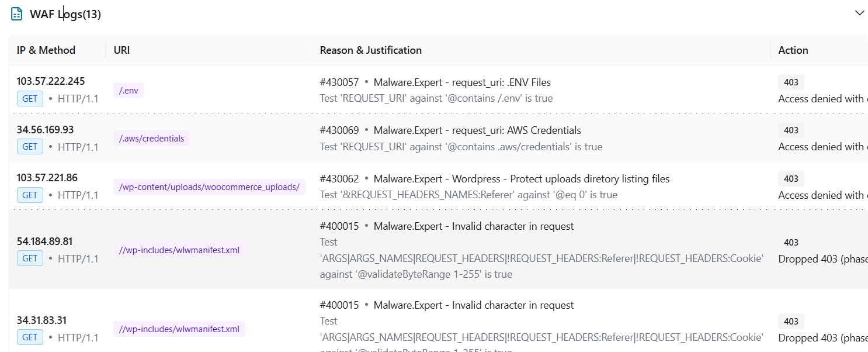
Task: Click rule #430069 AWS Credentials title
Action: (x=450, y=130)
